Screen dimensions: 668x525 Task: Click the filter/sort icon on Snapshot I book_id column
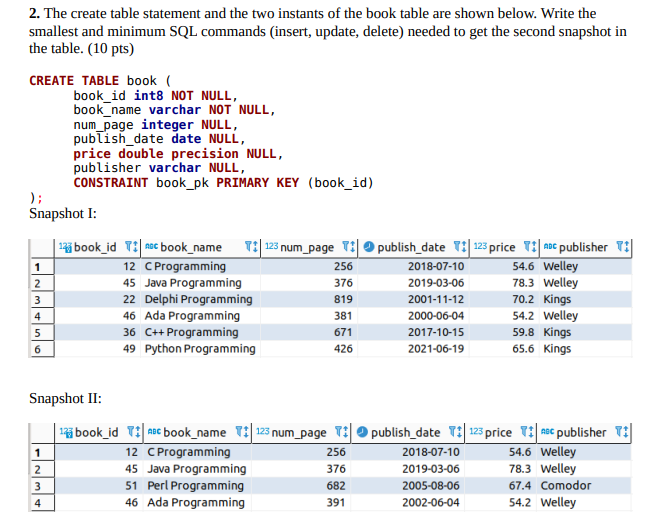click(x=131, y=247)
